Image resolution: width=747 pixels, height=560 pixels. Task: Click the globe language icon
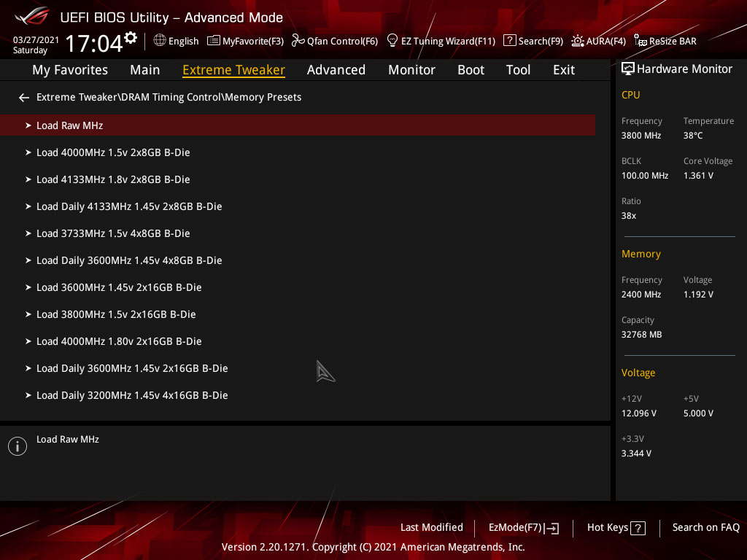coord(160,41)
